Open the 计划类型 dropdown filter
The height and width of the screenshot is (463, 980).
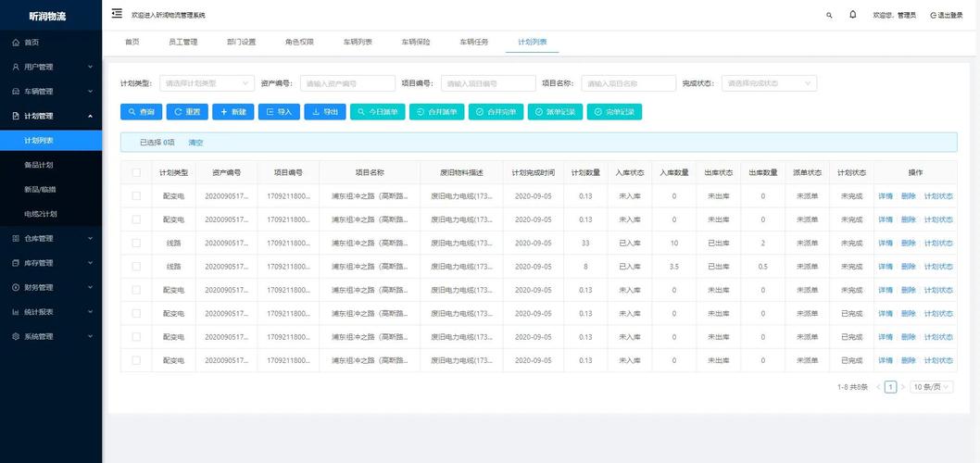point(207,83)
